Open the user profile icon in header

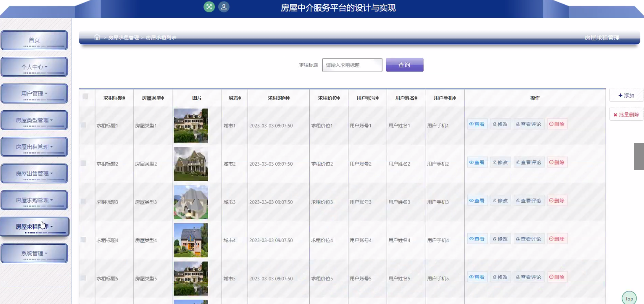[x=224, y=7]
